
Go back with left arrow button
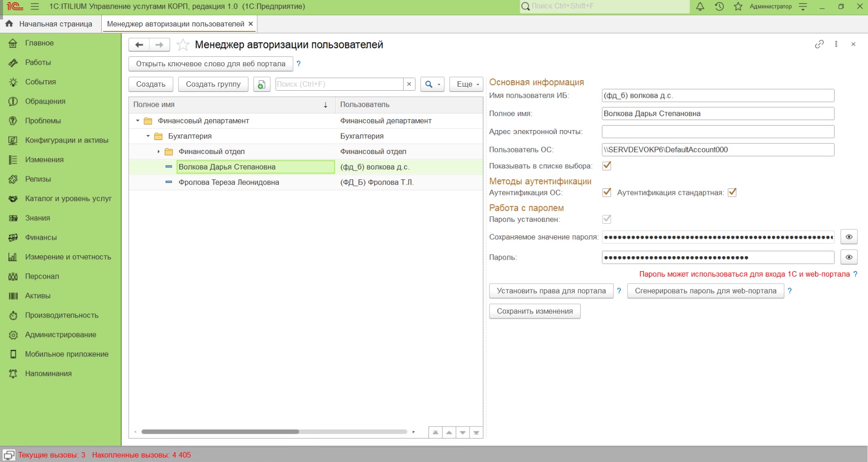point(139,45)
